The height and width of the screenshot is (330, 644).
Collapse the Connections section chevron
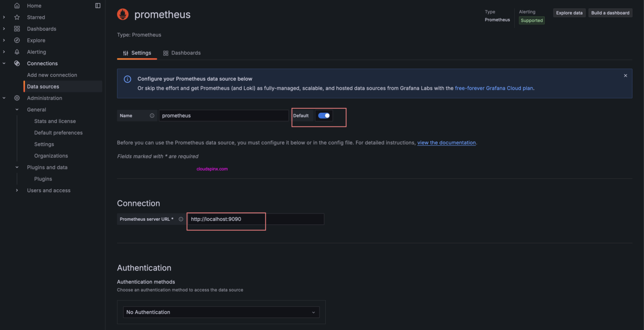(x=4, y=63)
